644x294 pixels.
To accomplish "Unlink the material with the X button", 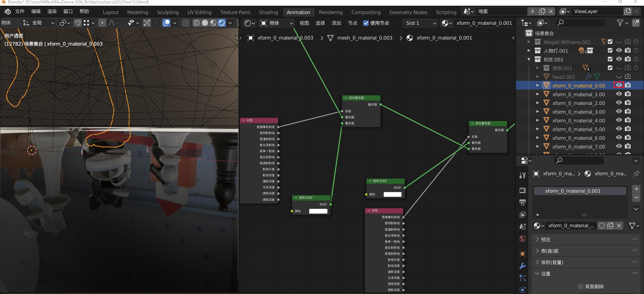I will coord(619,226).
